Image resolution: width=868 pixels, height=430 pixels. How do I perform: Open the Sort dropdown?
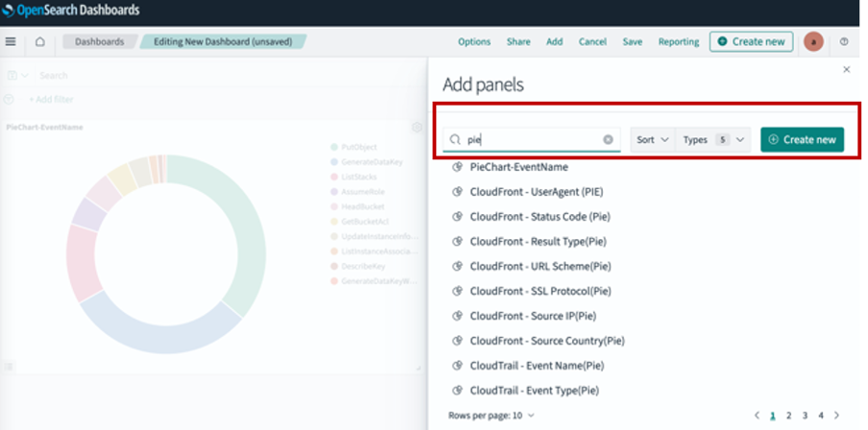click(653, 139)
